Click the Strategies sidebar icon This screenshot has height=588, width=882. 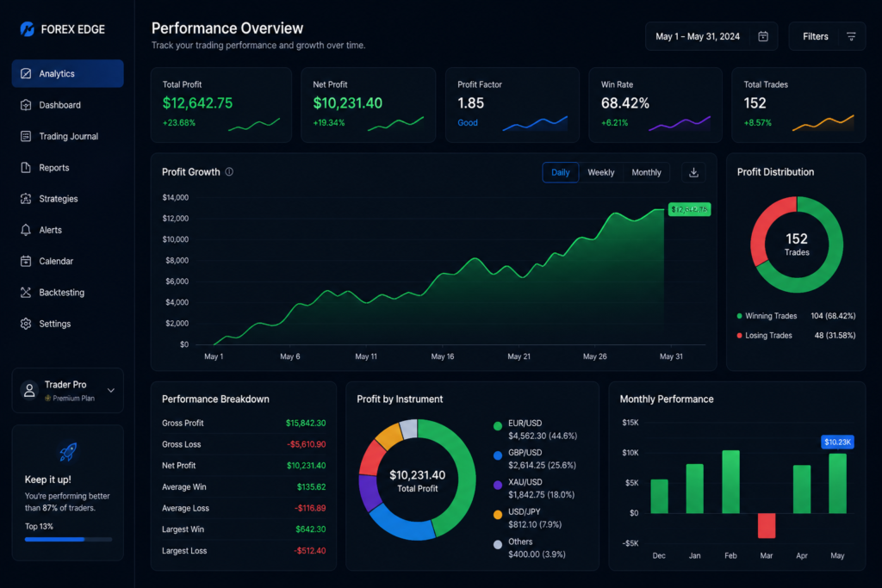[26, 198]
